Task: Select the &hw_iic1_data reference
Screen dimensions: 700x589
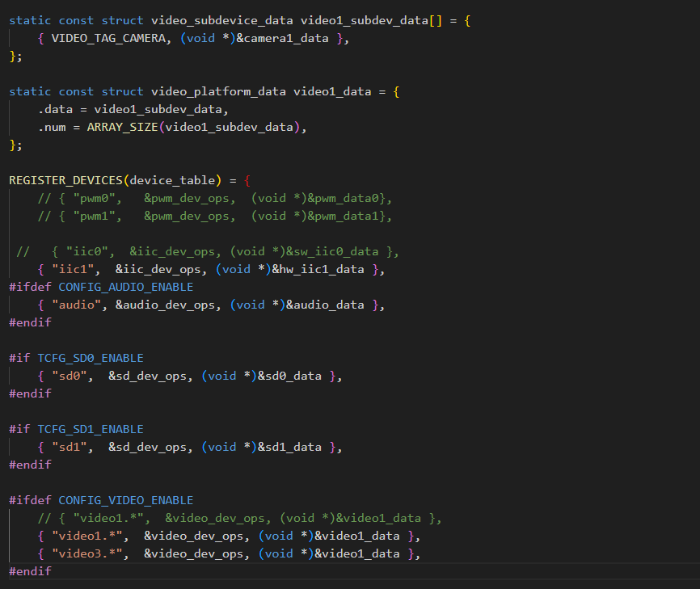Action: pyautogui.click(x=318, y=270)
